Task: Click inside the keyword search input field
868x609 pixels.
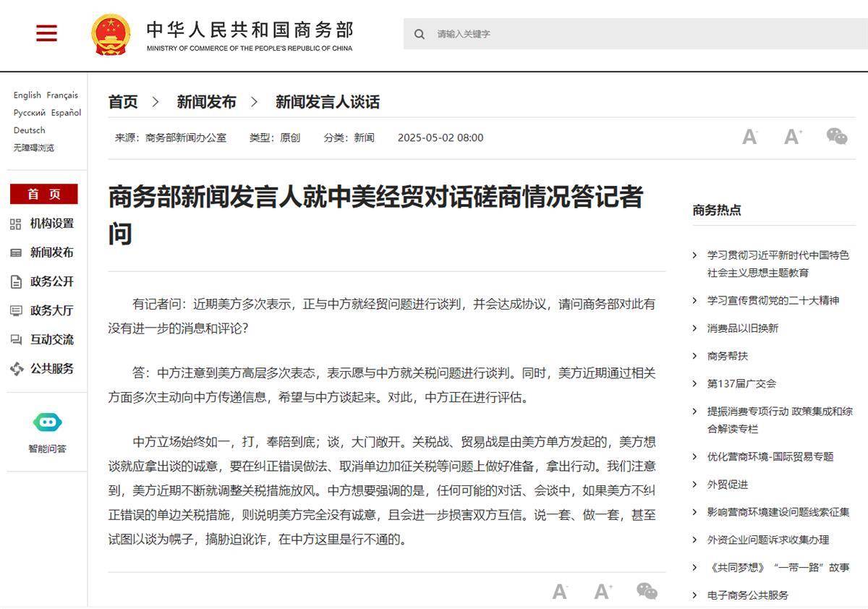Action: point(506,34)
